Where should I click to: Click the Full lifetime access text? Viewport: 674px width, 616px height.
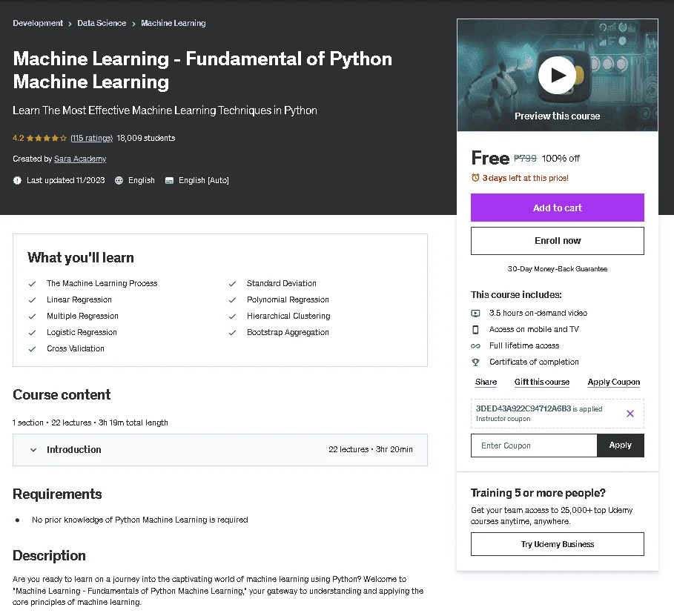(524, 345)
